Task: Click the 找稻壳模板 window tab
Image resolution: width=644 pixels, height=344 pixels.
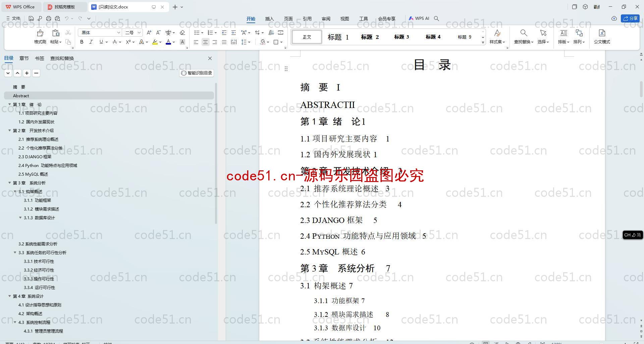Action: pyautogui.click(x=65, y=7)
